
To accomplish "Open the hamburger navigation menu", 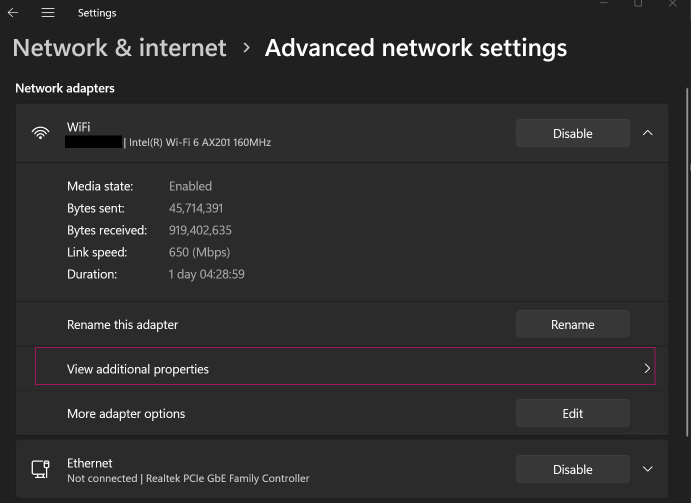I will tap(48, 13).
